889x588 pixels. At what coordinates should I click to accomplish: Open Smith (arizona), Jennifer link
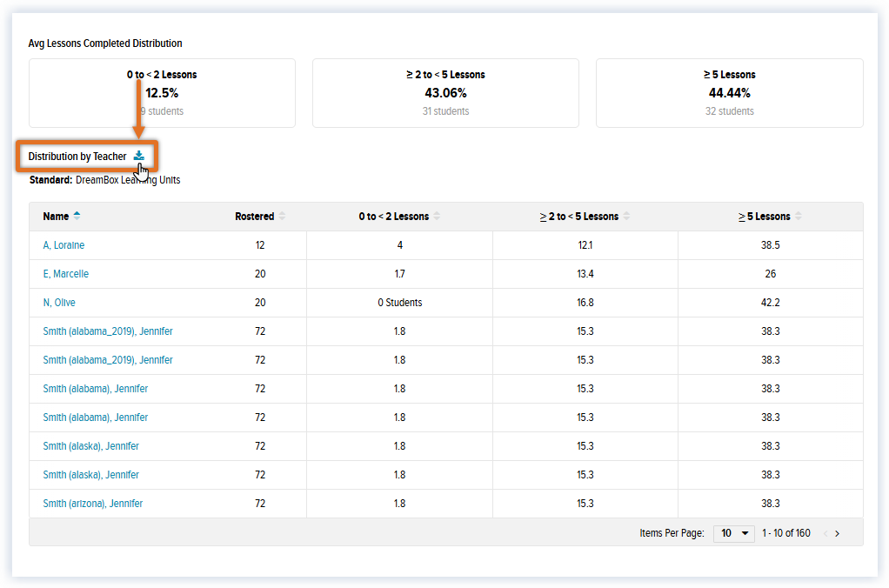pyautogui.click(x=93, y=504)
